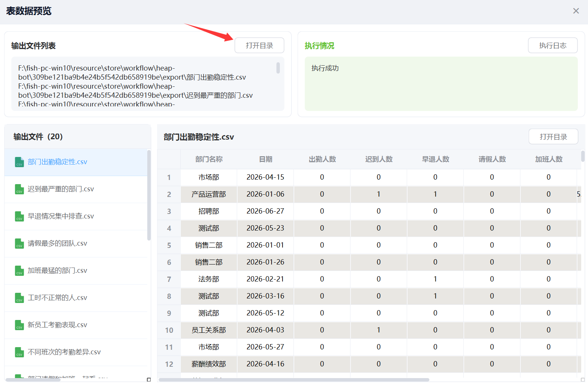Click the CSV icon next to 迟到最严重的部门.csv
Screen dimensions: 588x386
coord(19,189)
